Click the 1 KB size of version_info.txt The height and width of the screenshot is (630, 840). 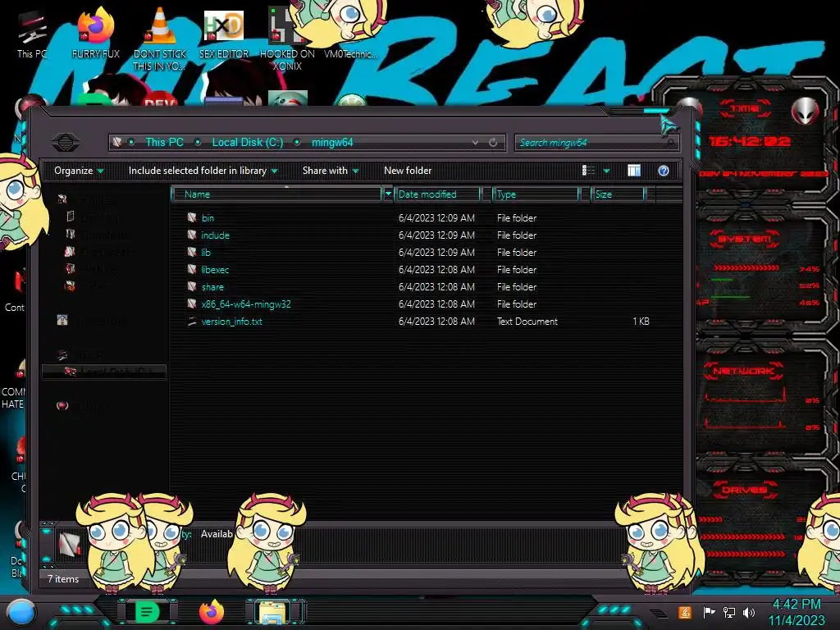pyautogui.click(x=641, y=322)
